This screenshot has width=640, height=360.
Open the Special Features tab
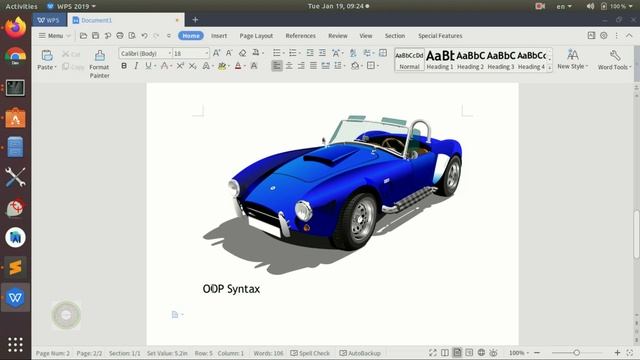(x=440, y=36)
